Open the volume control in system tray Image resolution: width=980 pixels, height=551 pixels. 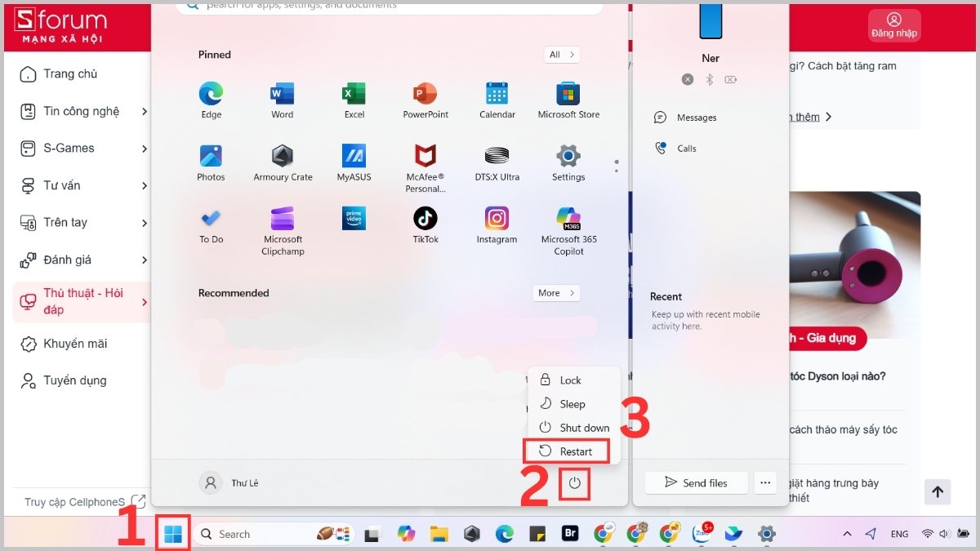(x=944, y=534)
